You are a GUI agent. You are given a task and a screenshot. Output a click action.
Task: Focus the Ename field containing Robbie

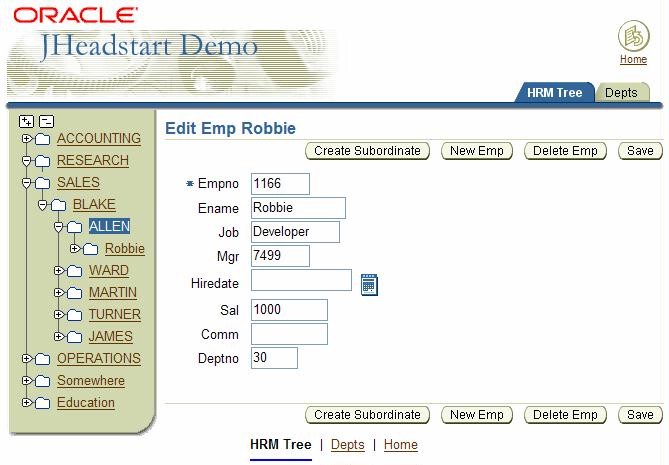coord(298,208)
